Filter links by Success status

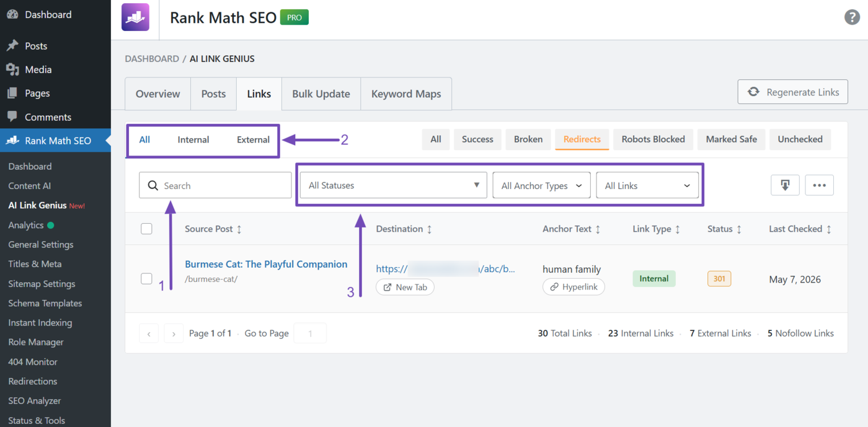(x=477, y=139)
